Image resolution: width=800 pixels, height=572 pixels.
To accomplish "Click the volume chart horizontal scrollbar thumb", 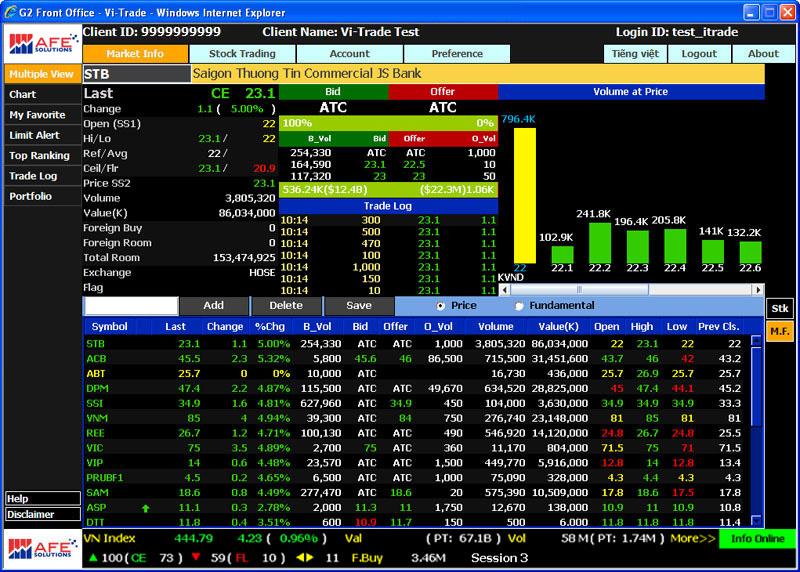I will click(x=579, y=290).
